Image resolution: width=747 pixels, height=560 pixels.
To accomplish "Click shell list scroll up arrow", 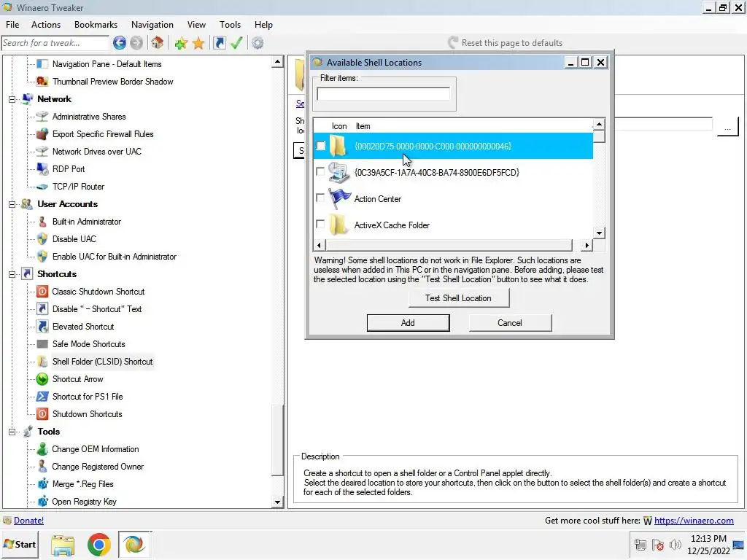I will pyautogui.click(x=599, y=124).
